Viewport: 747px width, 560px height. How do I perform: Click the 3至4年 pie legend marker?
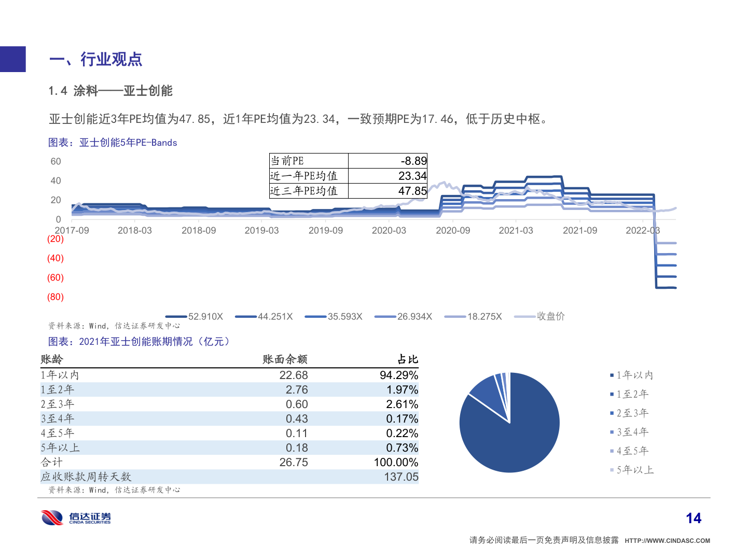tap(612, 432)
